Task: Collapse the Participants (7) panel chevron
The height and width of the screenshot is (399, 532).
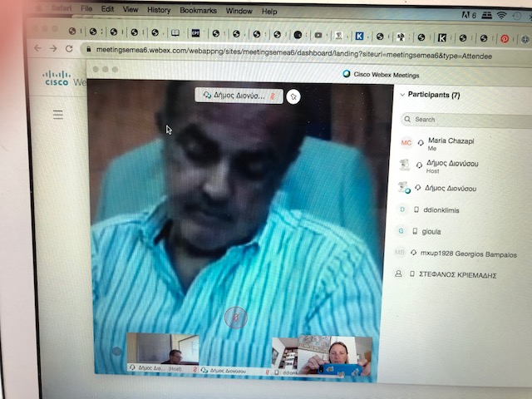Action: [402, 95]
